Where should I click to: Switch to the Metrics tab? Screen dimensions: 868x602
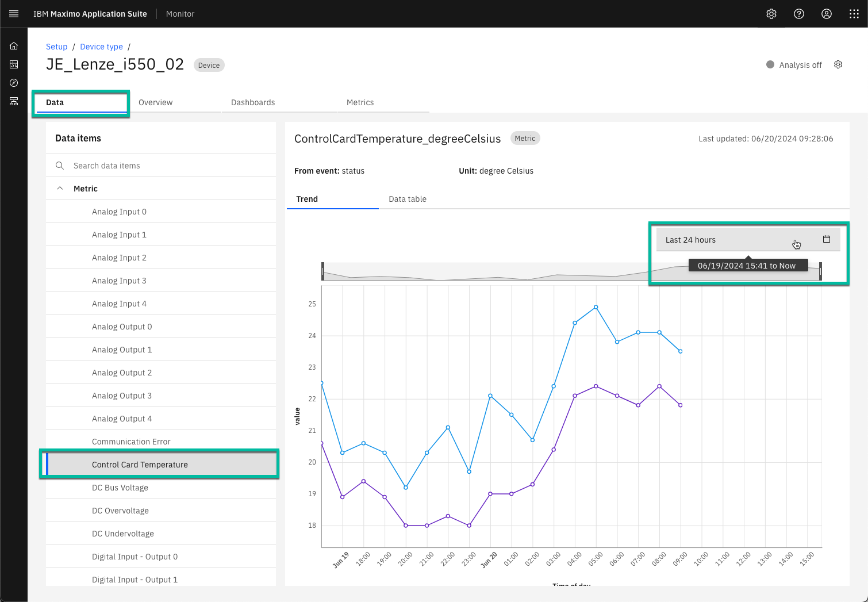tap(383, 102)
